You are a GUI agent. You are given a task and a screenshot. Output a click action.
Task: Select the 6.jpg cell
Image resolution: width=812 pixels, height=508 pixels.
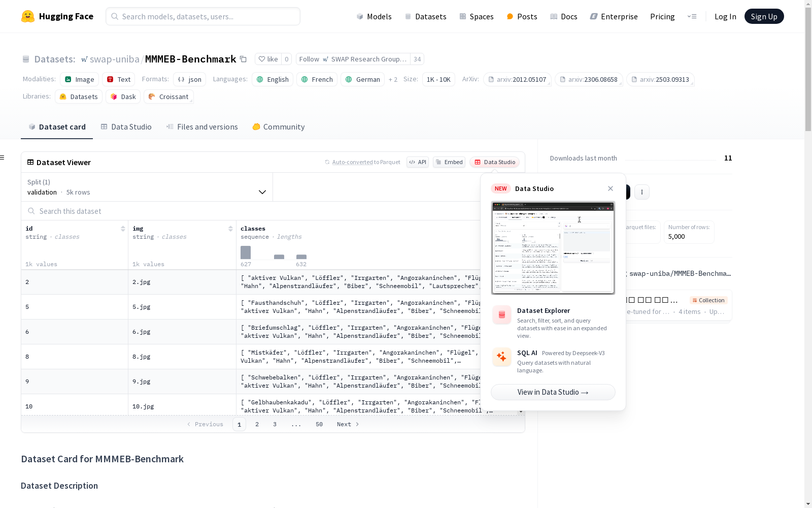[x=182, y=332]
